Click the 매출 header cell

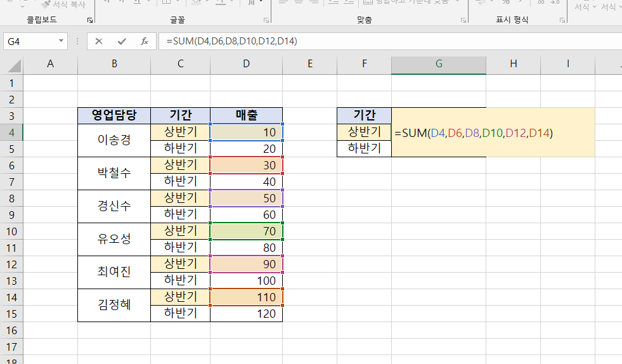point(247,115)
